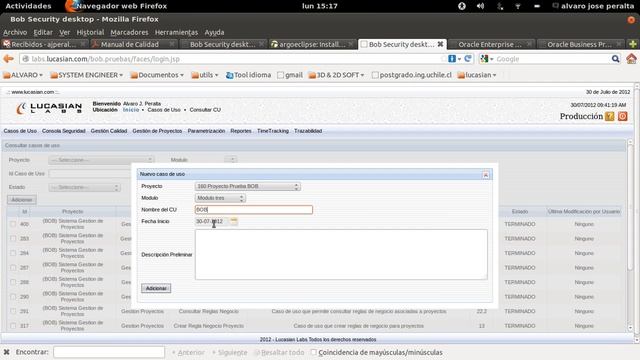Open the Archivo menu
The width and height of the screenshot is (640, 360).
(15, 32)
